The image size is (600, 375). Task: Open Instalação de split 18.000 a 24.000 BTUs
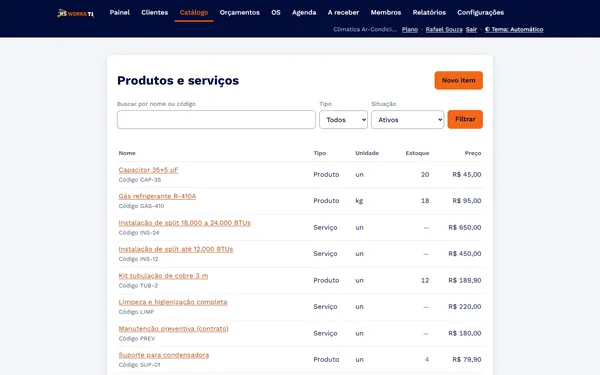(x=184, y=223)
